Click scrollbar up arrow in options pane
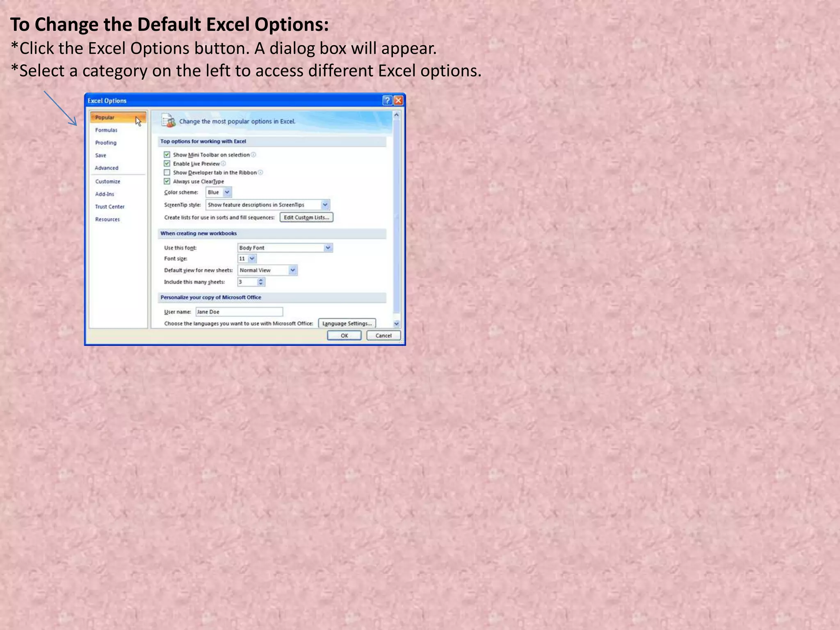 pos(396,115)
